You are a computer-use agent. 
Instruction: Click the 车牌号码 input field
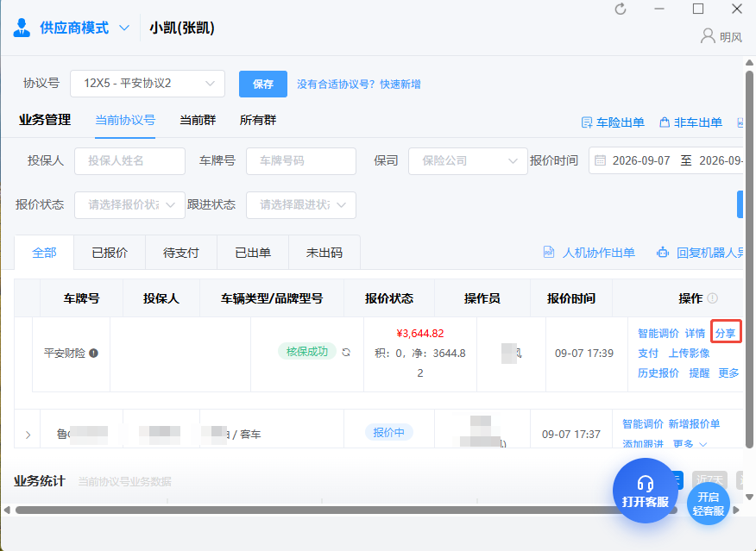301,161
